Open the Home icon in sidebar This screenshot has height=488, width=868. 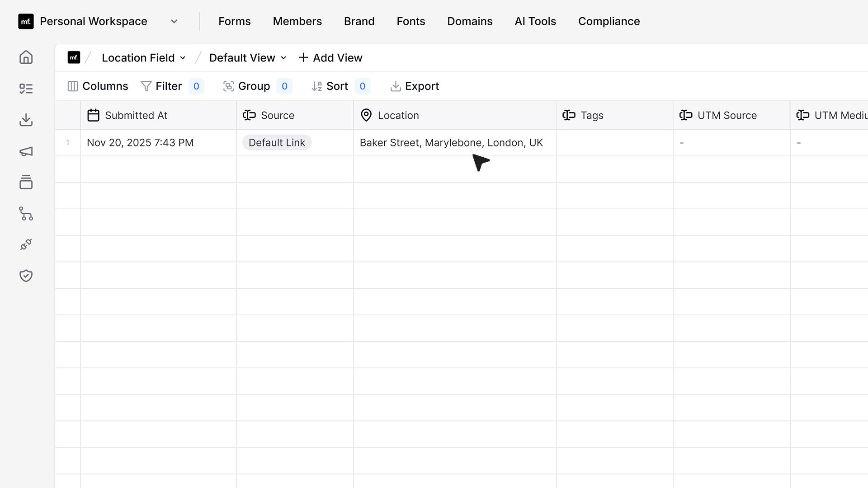tap(26, 57)
